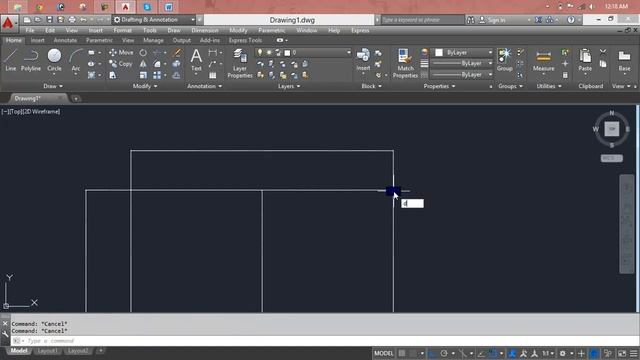
Task: Open the Parametric ribbon tab
Action: point(99,40)
